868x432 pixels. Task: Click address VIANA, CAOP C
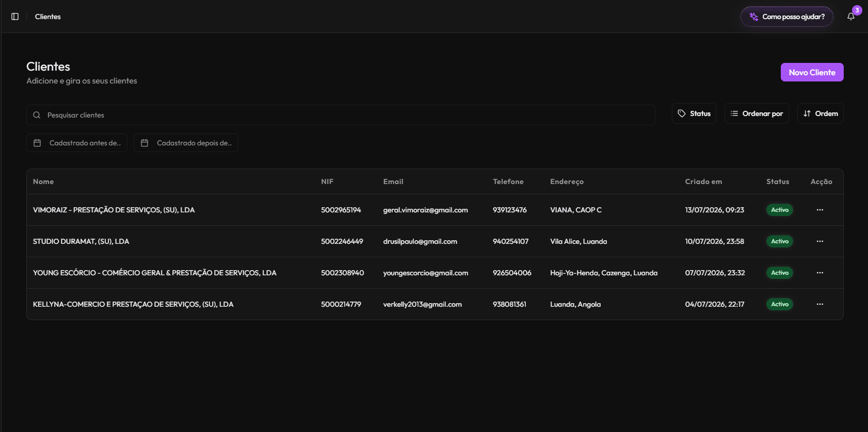coord(576,210)
